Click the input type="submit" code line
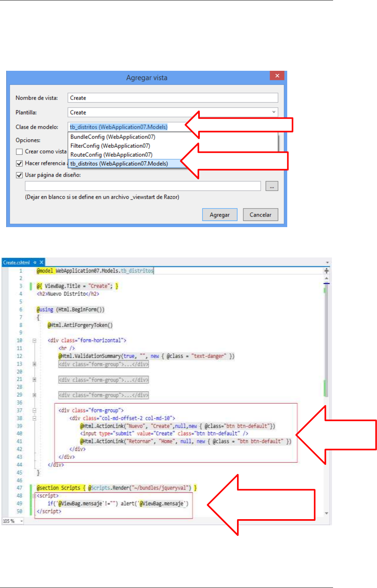This screenshot has height=588, width=377. 164,433
